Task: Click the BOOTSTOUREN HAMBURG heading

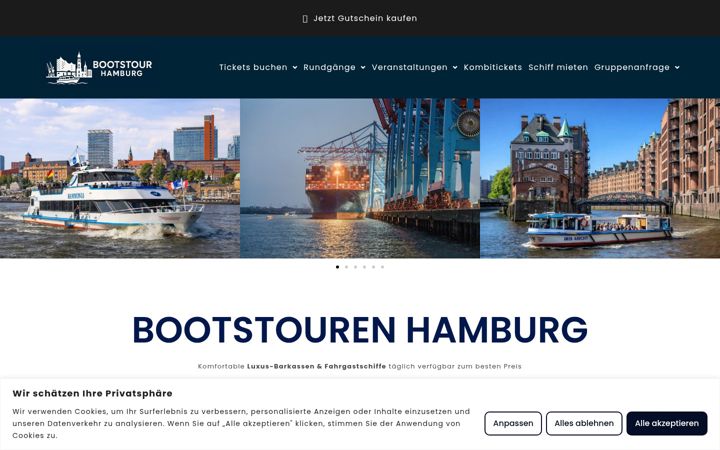Action: click(x=360, y=330)
